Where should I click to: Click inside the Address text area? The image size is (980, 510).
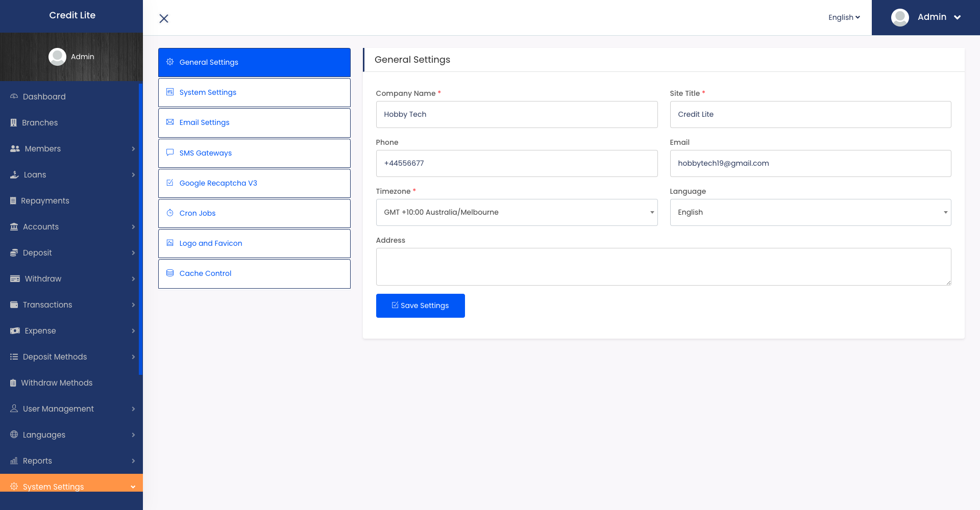coord(663,266)
